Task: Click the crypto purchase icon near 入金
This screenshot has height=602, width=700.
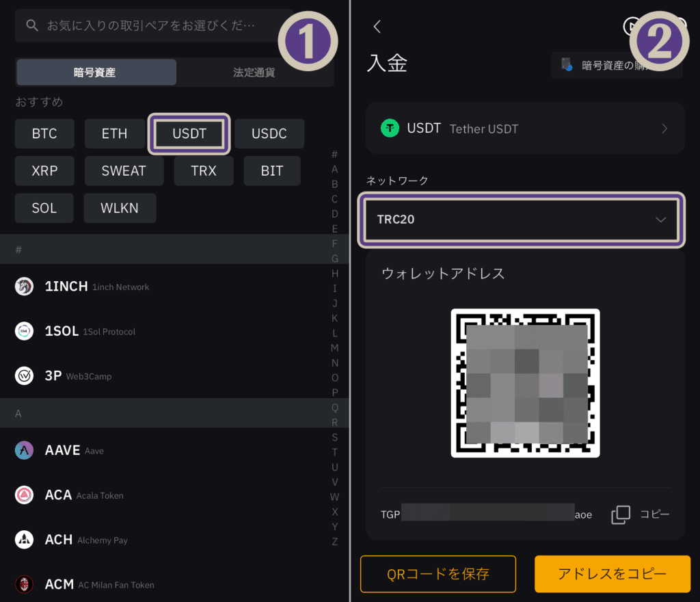Action: [567, 65]
